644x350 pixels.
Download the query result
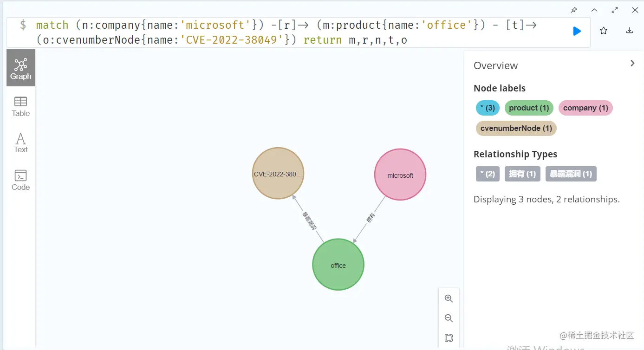[630, 31]
